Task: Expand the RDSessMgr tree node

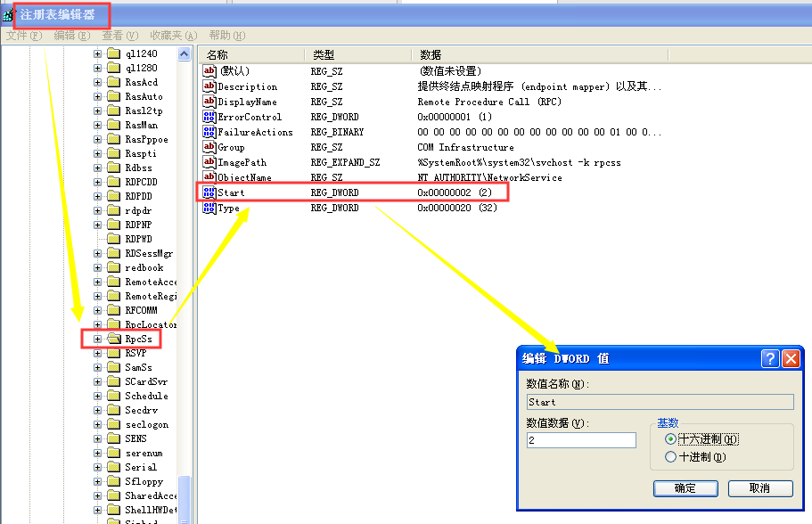Action: 97,253
